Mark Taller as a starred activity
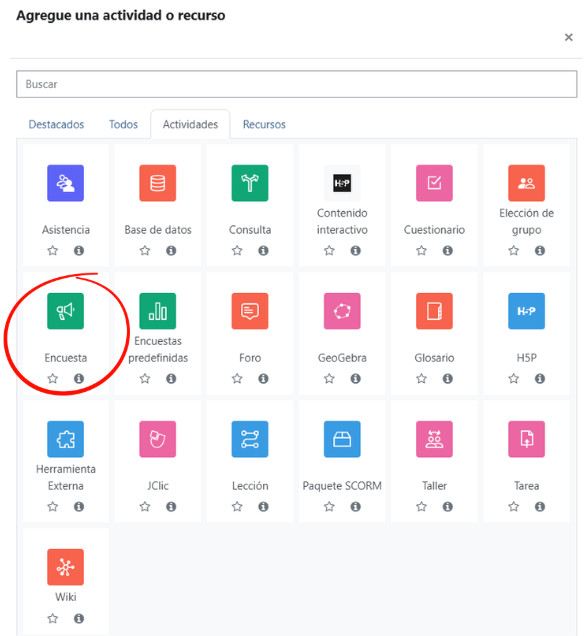The width and height of the screenshot is (587, 636). [421, 507]
